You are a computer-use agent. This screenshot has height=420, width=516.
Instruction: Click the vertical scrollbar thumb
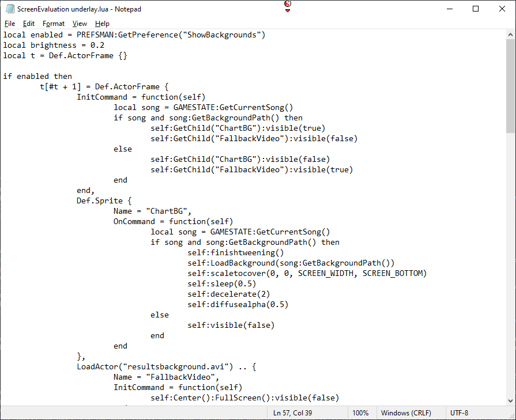pyautogui.click(x=510, y=86)
